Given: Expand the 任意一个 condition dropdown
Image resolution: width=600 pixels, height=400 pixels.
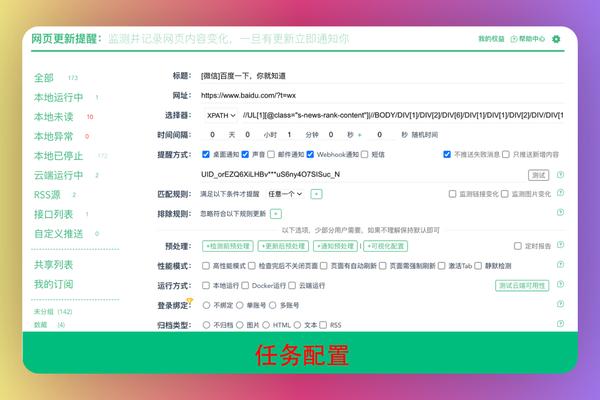Looking at the screenshot, I should [285, 194].
